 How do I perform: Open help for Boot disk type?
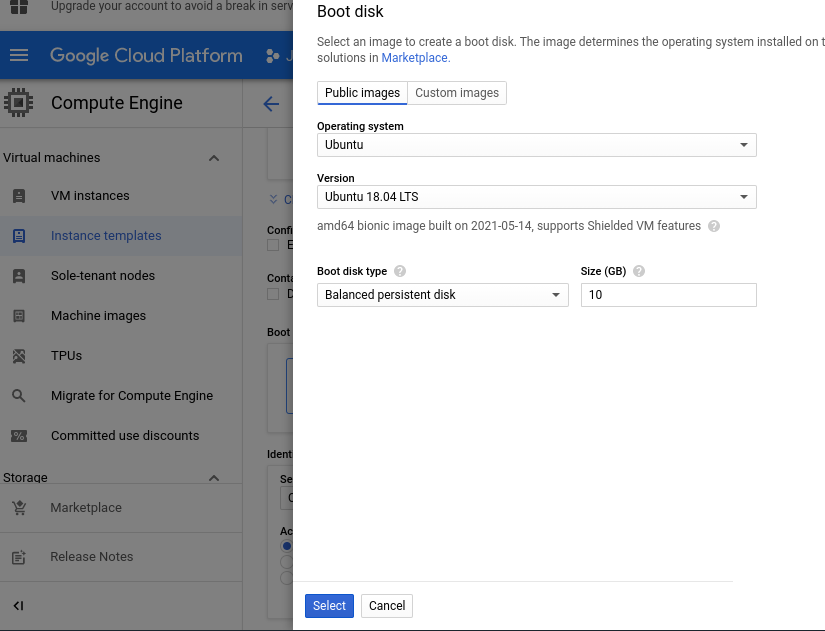[x=400, y=271]
